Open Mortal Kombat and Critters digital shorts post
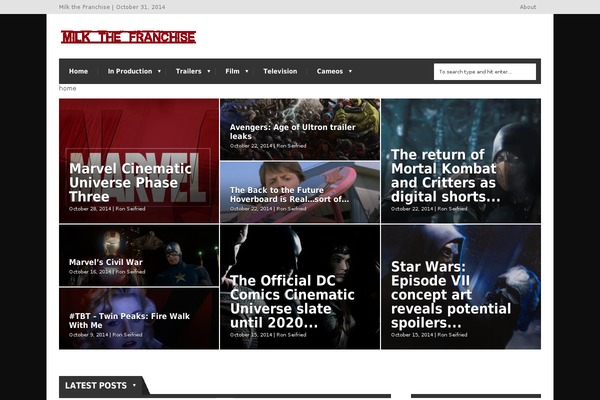 click(445, 176)
